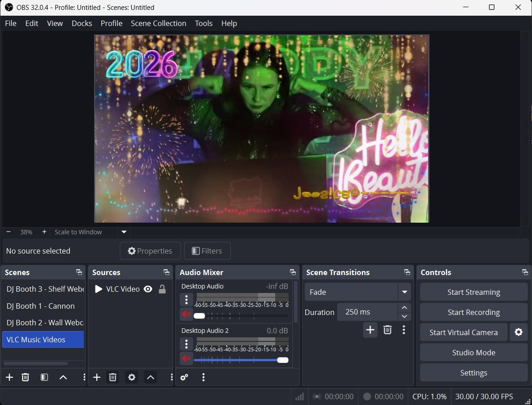
Task: Add a transition with the Scene Transitions plus icon
Action: click(x=370, y=330)
